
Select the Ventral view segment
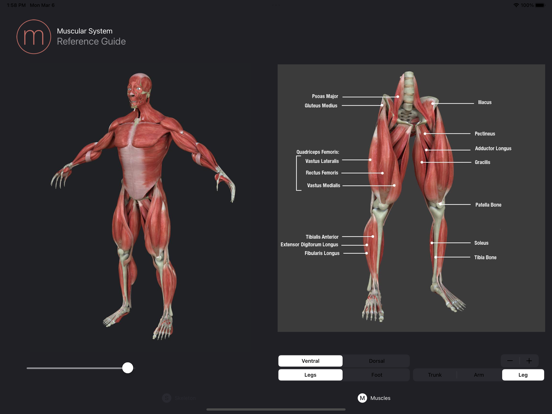[x=310, y=361]
